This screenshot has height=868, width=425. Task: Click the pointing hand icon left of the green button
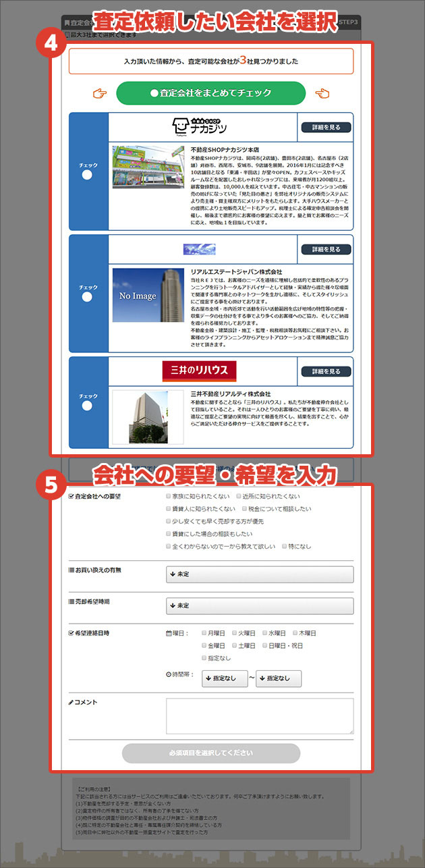coord(101,93)
